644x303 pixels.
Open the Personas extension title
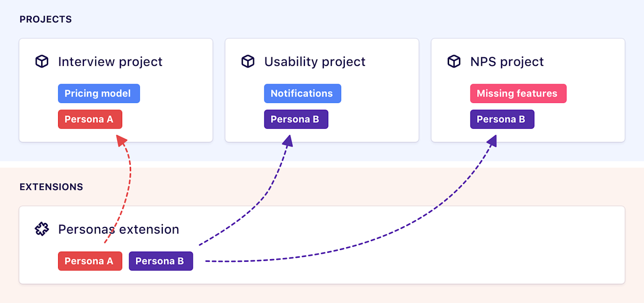119,230
